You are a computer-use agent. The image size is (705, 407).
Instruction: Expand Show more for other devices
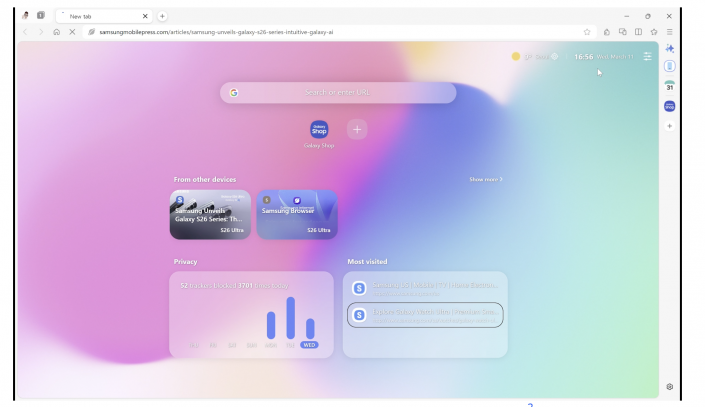[486, 180]
